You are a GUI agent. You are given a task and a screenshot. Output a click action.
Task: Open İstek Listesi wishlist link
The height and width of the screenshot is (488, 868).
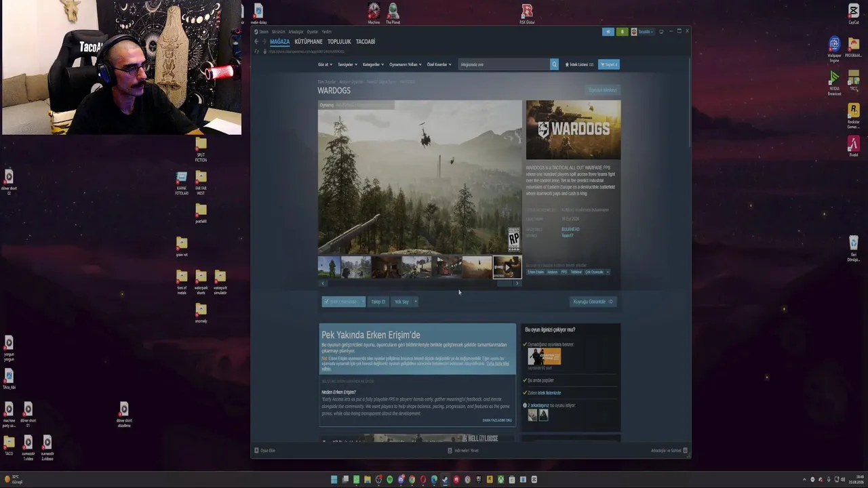click(x=579, y=64)
